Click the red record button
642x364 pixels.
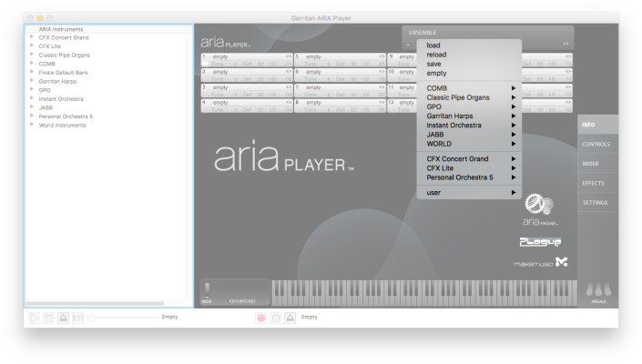261,318
